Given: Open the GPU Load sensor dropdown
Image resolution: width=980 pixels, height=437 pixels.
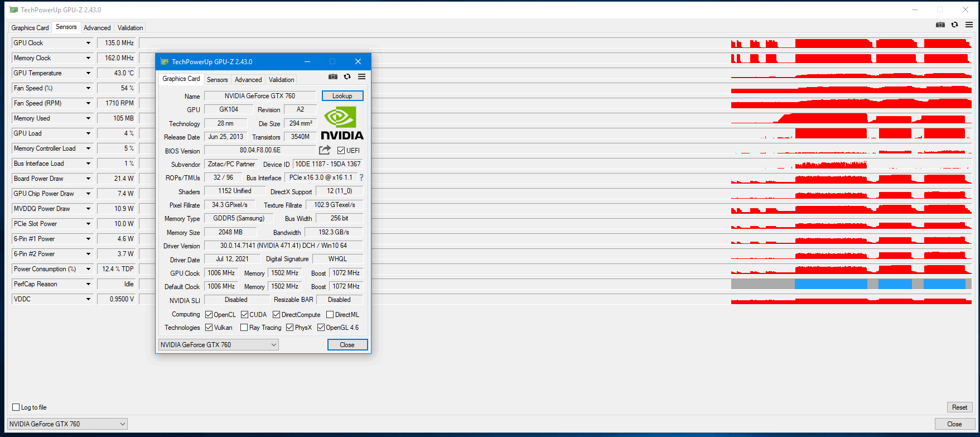Looking at the screenshot, I should point(88,133).
